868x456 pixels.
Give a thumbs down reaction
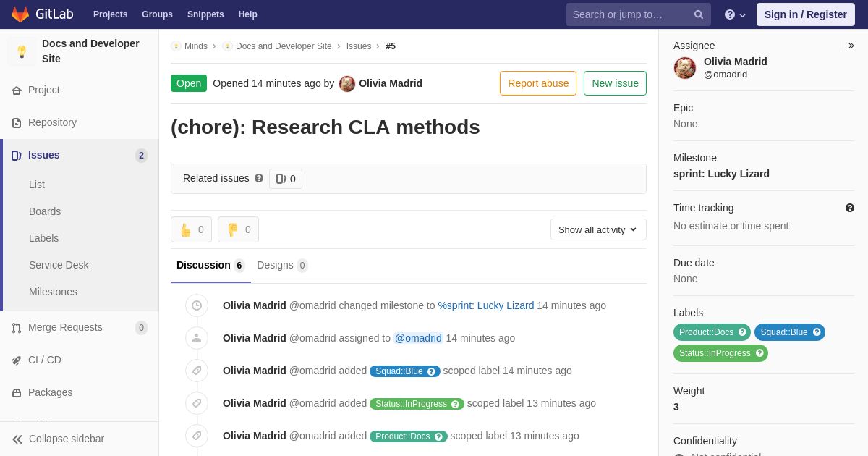(238, 229)
